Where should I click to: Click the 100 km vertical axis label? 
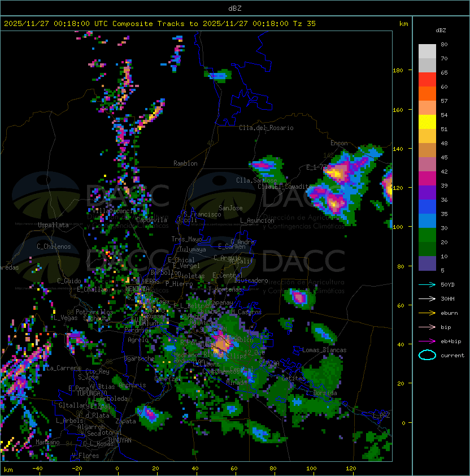[398, 227]
